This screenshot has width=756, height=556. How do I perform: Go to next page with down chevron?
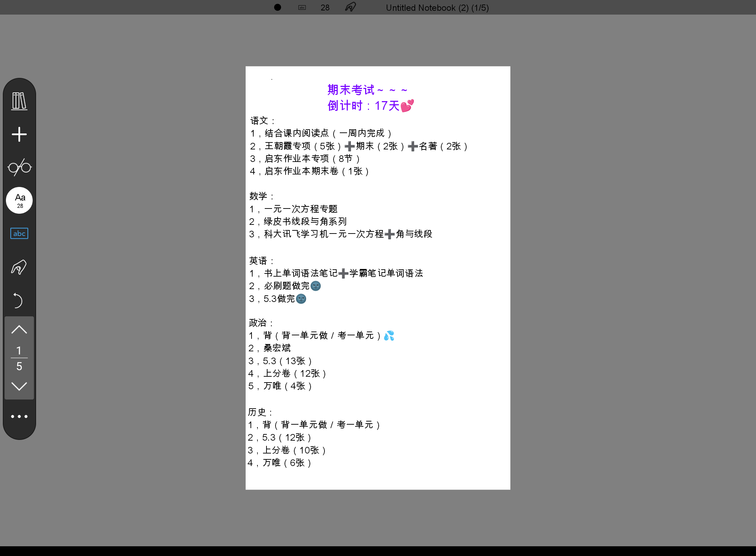pos(19,386)
